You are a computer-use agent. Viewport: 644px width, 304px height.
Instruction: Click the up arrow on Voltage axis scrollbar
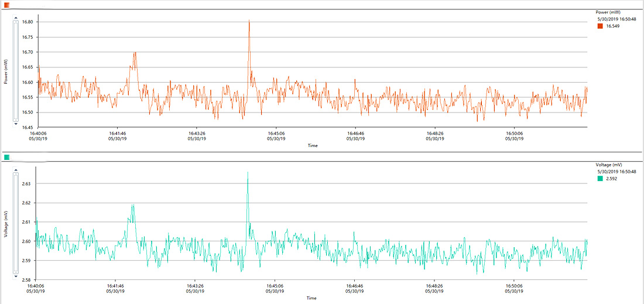(16, 170)
